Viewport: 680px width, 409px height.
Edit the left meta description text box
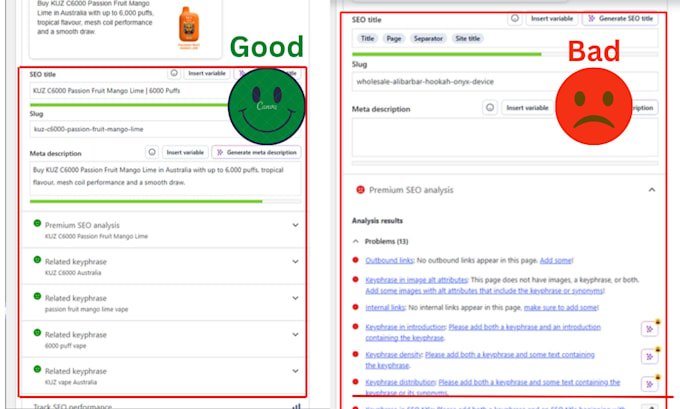pyautogui.click(x=165, y=178)
